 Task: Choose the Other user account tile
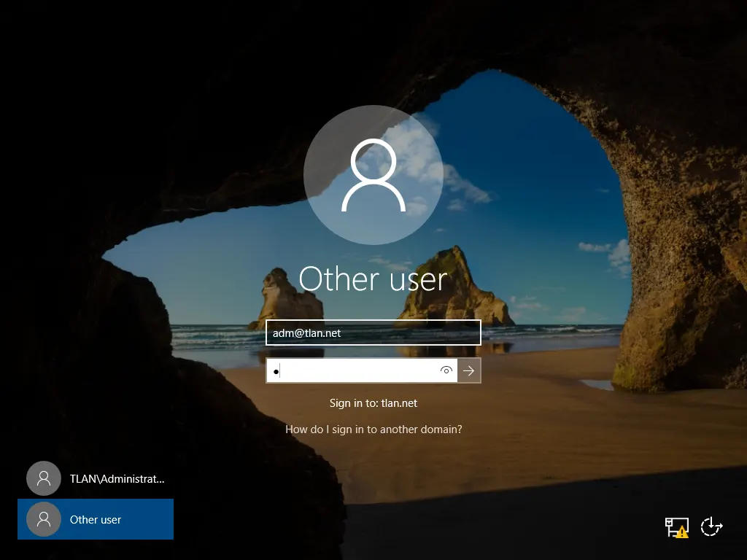[96, 519]
